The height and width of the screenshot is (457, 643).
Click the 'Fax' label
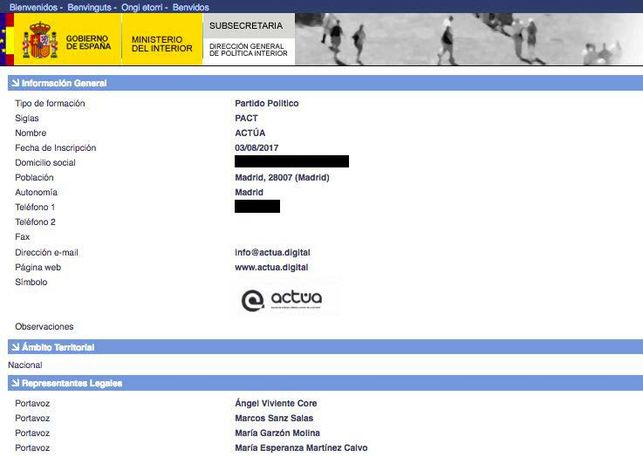click(22, 237)
